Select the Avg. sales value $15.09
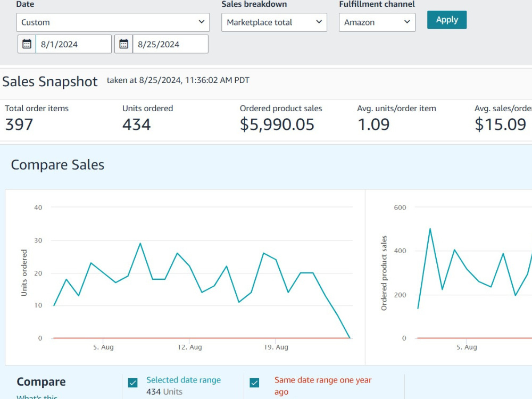Screen dimensions: 532x399 coord(501,124)
